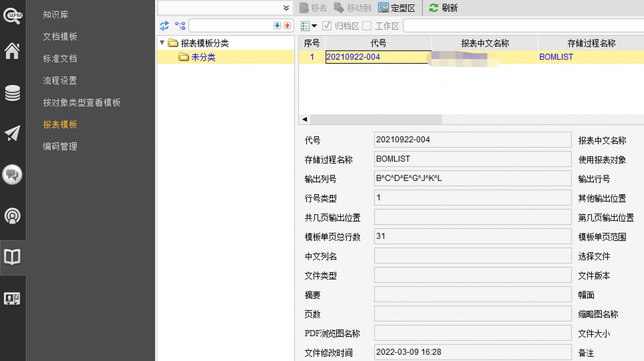Click the 模板单页总行数 field
The height and width of the screenshot is (361, 644).
pyautogui.click(x=473, y=236)
